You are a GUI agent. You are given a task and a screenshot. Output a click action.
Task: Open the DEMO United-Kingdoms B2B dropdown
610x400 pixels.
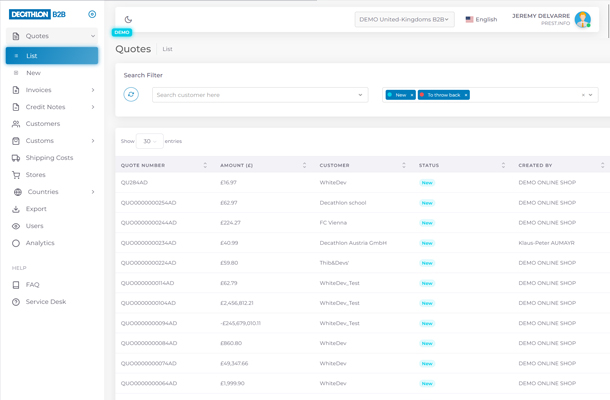(x=404, y=19)
